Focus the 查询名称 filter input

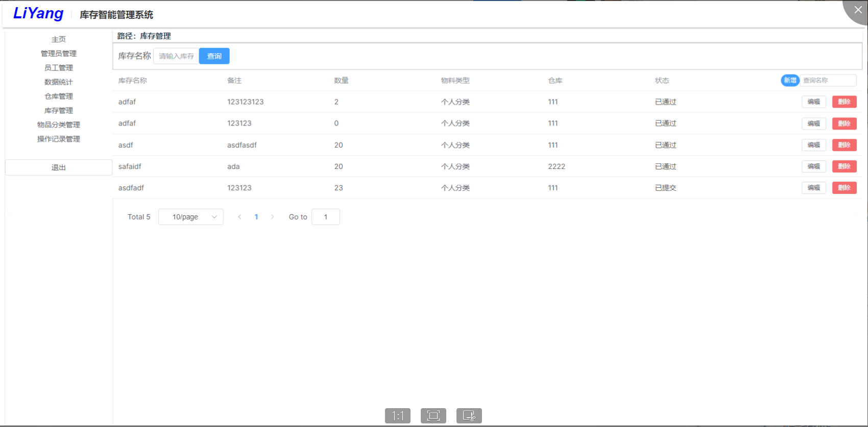coord(828,80)
